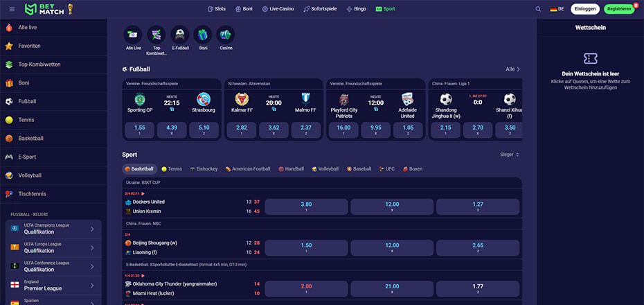Click the Adelaide United club crest
This screenshot has width=644, height=305.
tap(407, 99)
